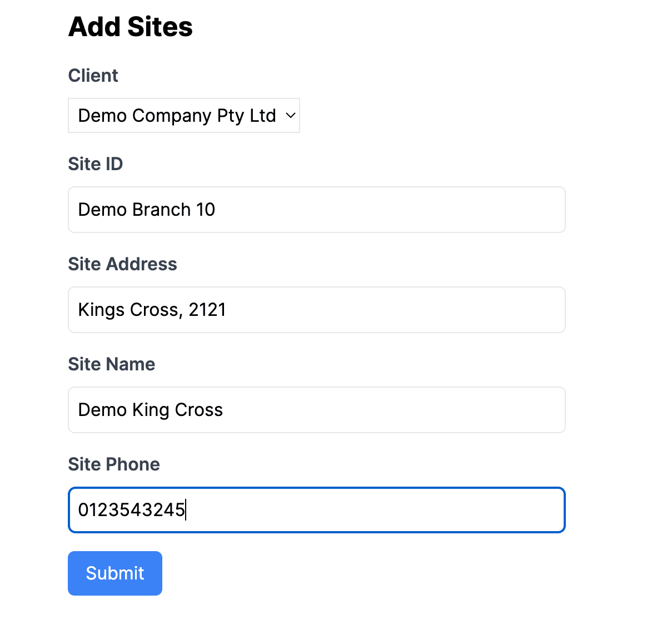
Task: Place cursor on postcode 2121 in address
Action: [207, 310]
